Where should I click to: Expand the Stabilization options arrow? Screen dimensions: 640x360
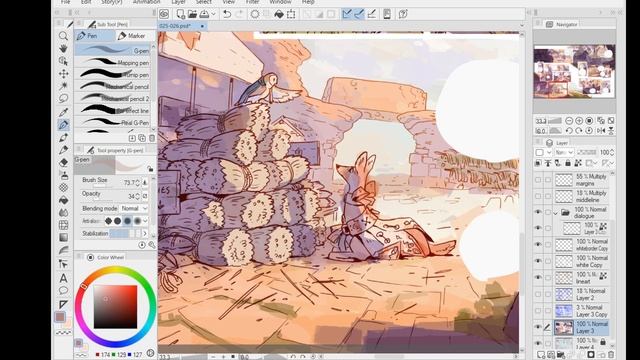pyautogui.click(x=145, y=233)
